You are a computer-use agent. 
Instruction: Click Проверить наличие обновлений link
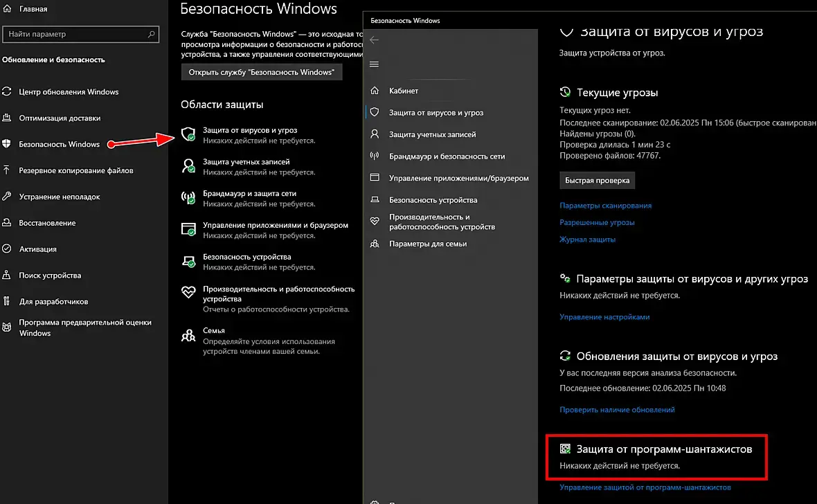(617, 410)
